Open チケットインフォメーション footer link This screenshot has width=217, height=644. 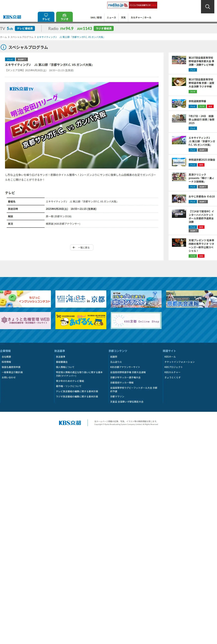pyautogui.click(x=180, y=362)
